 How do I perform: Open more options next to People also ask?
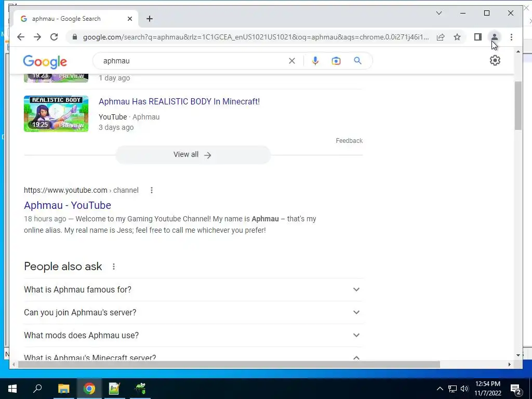114,267
